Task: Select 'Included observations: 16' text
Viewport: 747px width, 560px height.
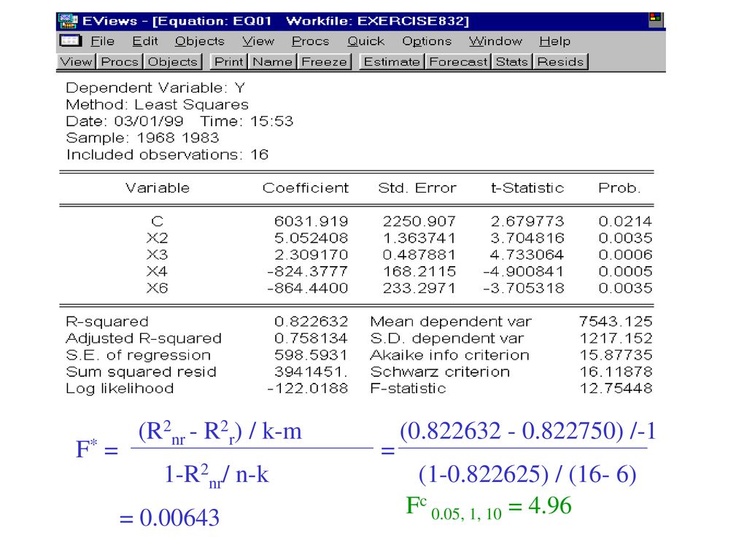Action: click(x=167, y=155)
